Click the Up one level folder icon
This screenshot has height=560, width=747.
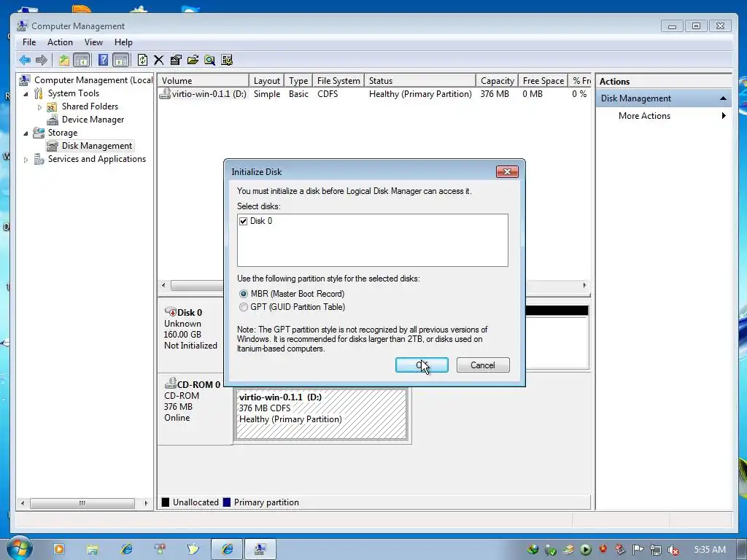[x=64, y=60]
